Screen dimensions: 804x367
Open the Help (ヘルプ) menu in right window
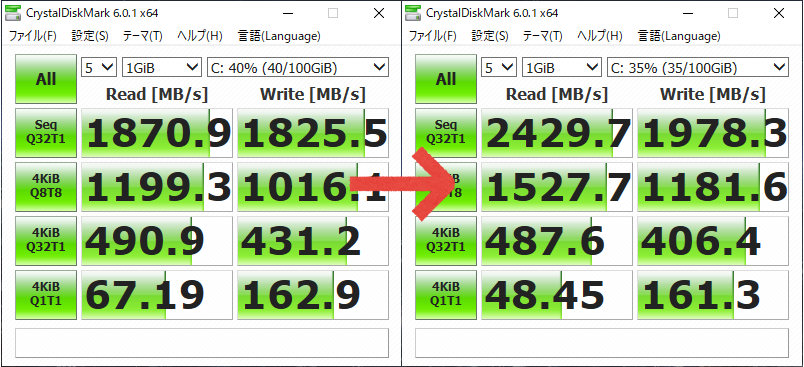(599, 36)
